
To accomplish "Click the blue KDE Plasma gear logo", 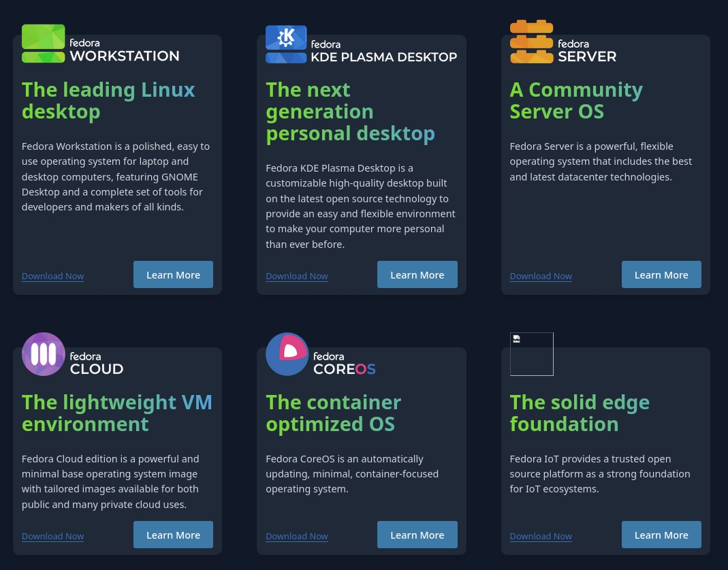I will point(286,44).
